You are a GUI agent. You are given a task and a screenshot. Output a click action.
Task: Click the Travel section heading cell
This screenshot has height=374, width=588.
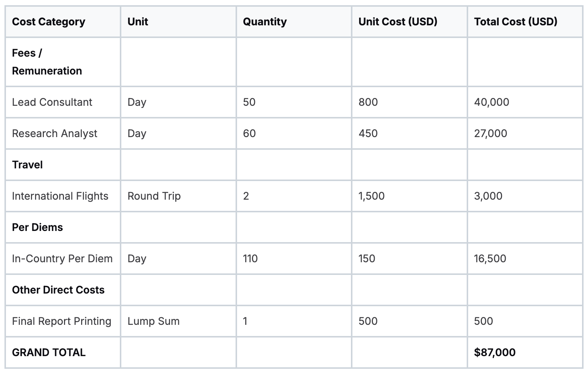27,165
